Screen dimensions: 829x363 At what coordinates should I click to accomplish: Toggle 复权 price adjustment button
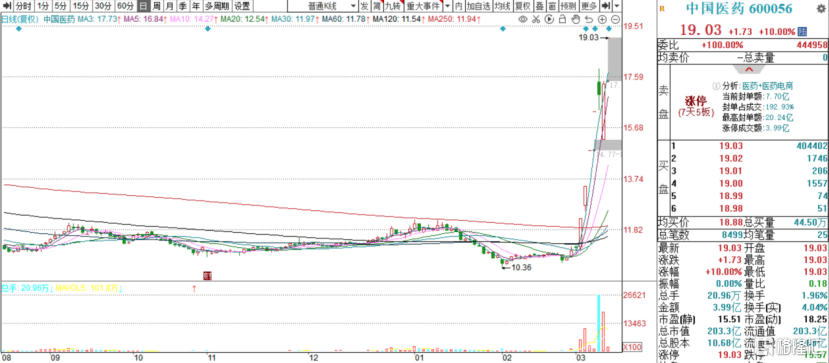point(522,6)
